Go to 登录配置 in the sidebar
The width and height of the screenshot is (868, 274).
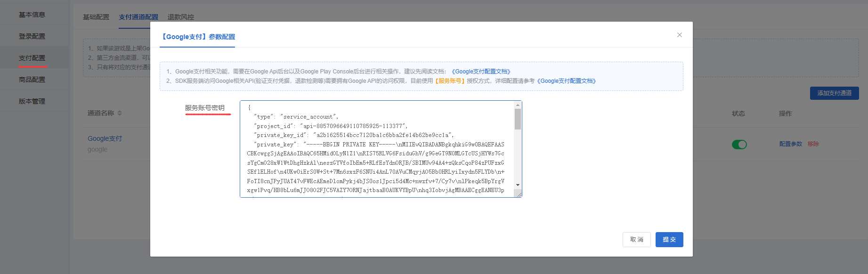coord(32,36)
